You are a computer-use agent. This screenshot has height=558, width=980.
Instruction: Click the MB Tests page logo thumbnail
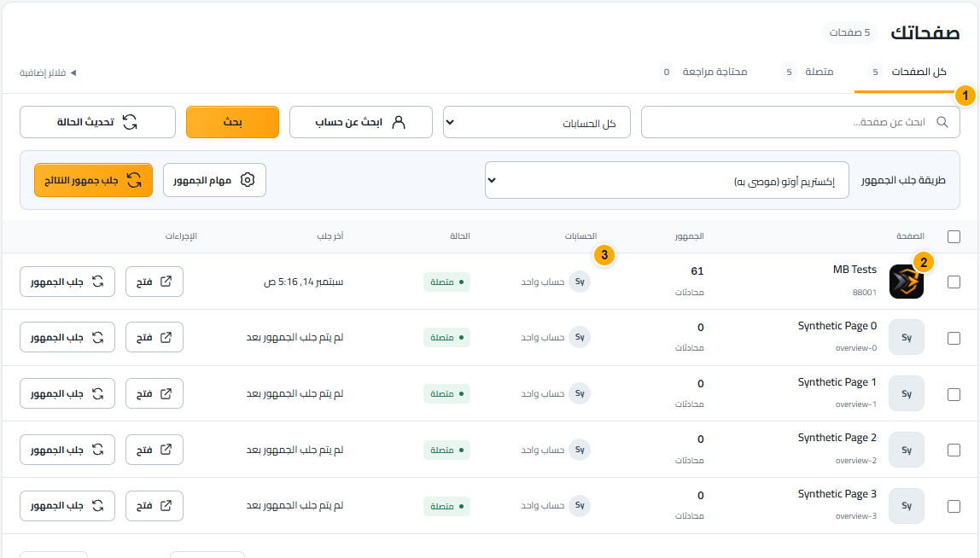tap(907, 282)
